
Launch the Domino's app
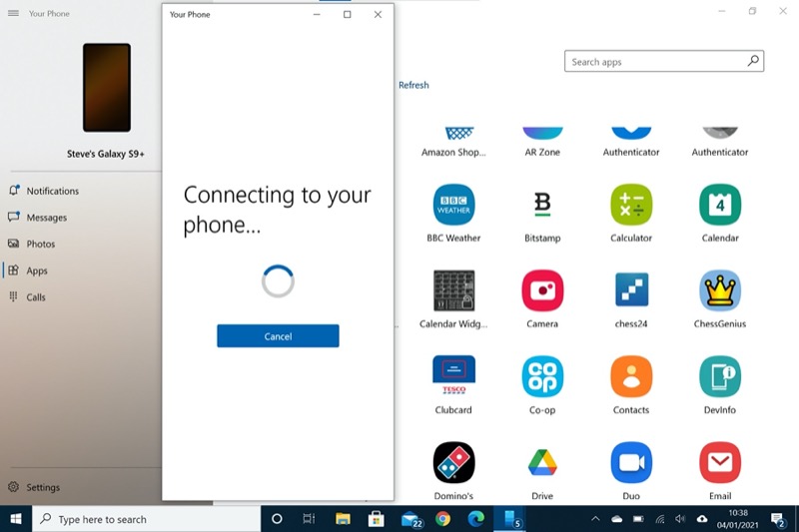[453, 462]
